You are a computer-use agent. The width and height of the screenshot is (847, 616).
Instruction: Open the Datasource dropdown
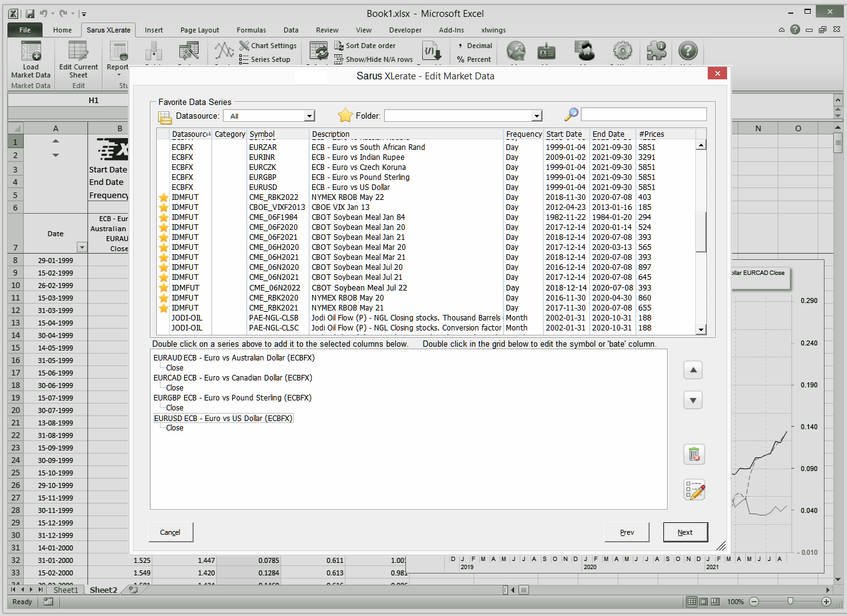(309, 116)
